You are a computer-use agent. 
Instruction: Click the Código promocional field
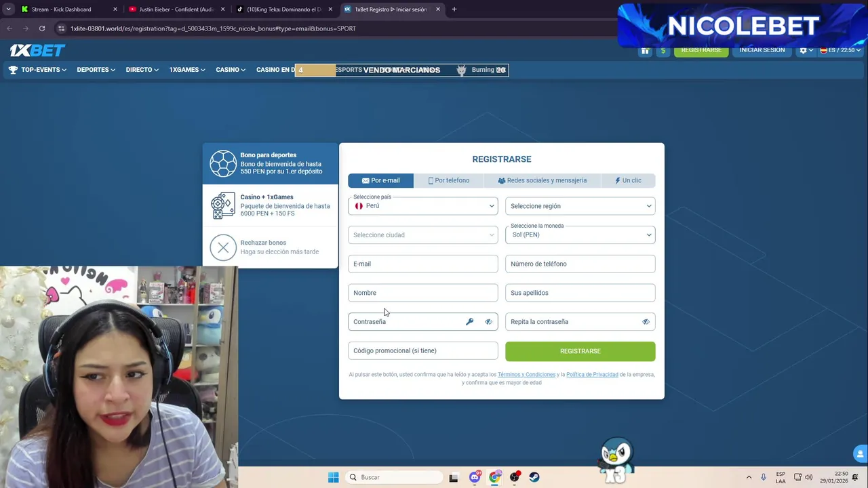point(422,350)
